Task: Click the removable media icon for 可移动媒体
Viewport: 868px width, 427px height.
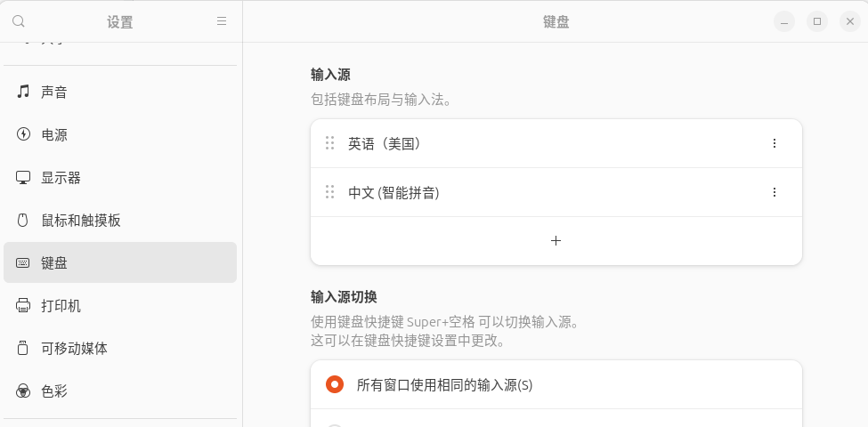Action: coord(22,348)
